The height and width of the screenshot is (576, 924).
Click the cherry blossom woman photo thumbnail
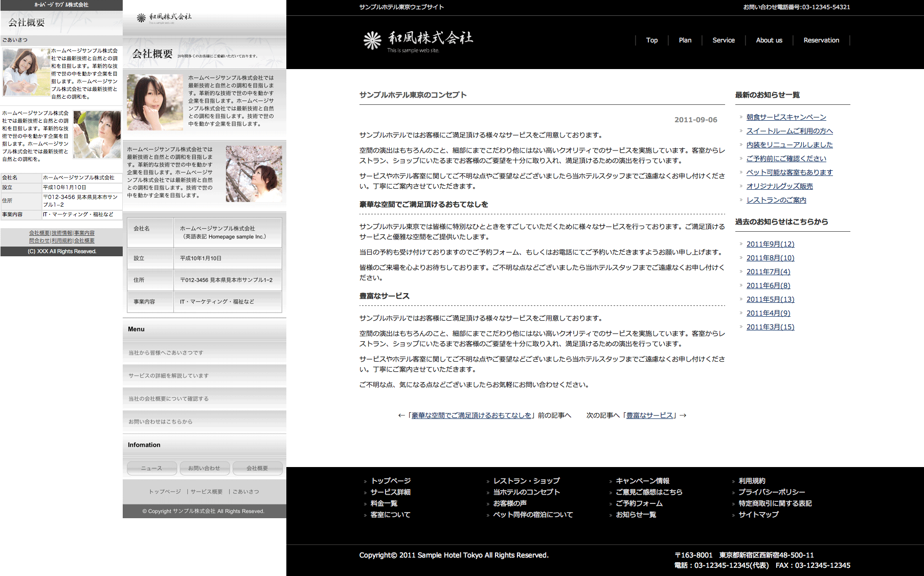pyautogui.click(x=254, y=173)
